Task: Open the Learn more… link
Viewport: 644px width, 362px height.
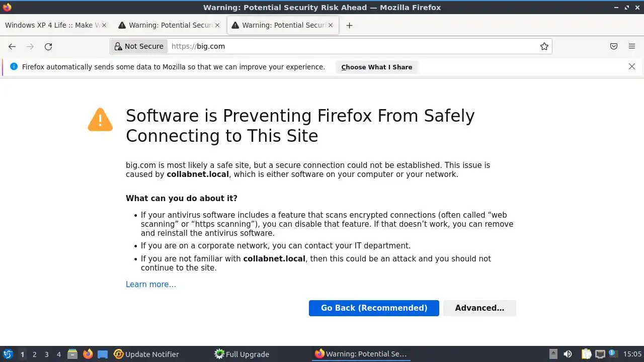Action: click(151, 284)
